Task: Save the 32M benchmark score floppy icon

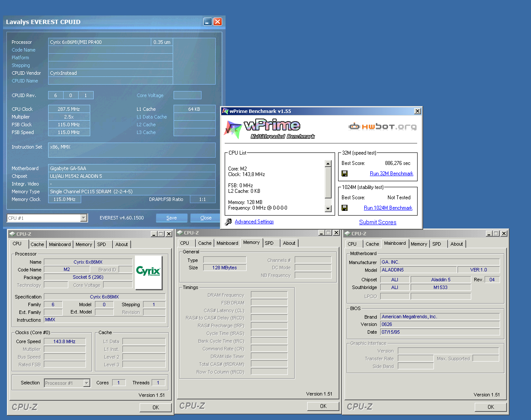Action: click(x=345, y=173)
